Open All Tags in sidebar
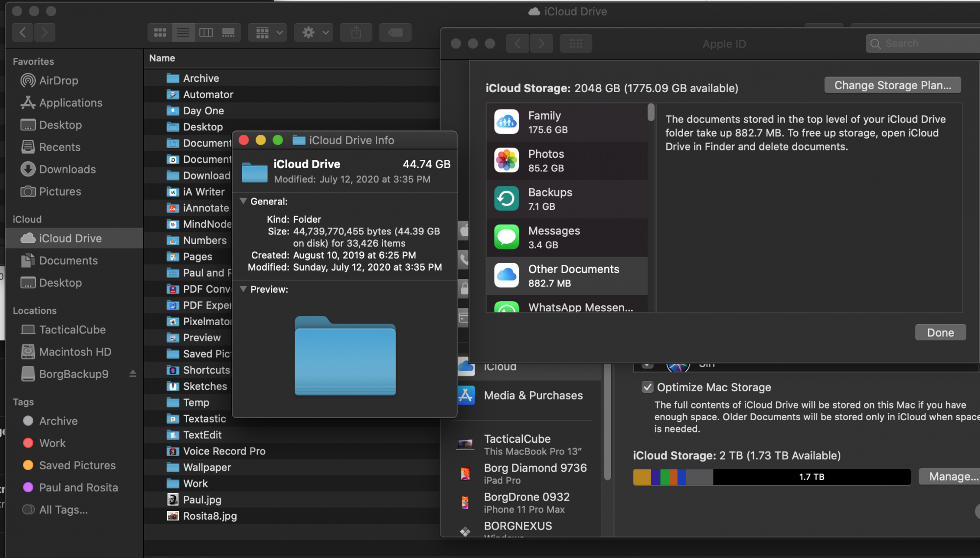The image size is (980, 558). click(x=55, y=509)
